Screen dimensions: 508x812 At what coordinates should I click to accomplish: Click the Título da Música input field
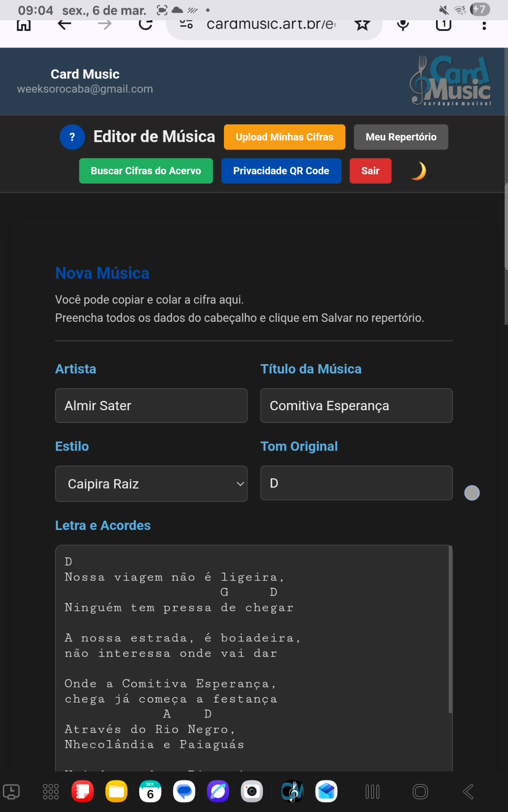point(356,406)
